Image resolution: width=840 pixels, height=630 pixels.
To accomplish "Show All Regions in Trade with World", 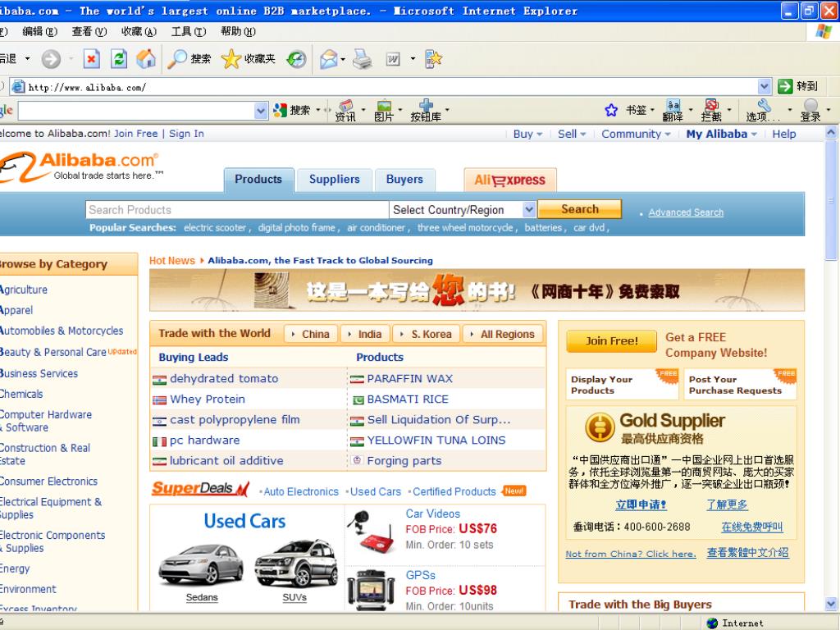I will click(x=503, y=335).
